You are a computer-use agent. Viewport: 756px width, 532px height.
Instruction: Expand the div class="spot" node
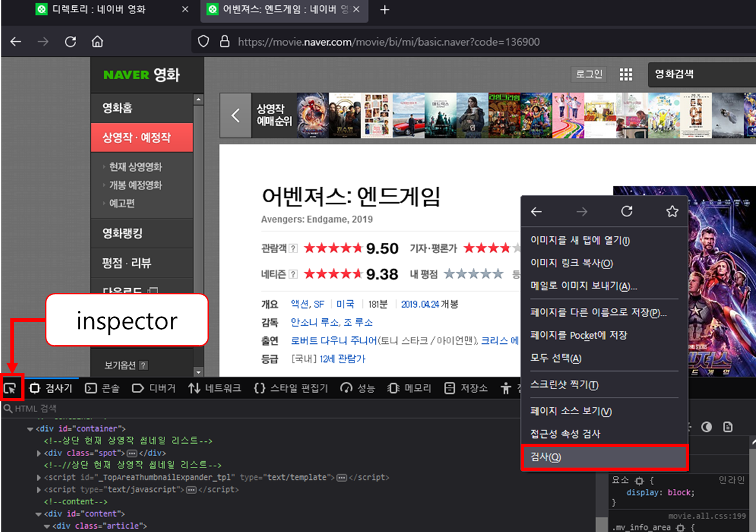pos(39,453)
